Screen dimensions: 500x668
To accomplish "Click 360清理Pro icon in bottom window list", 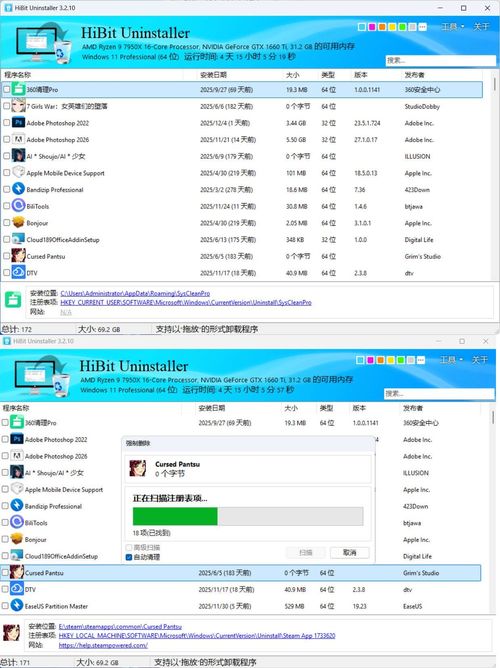I will pyautogui.click(x=17, y=423).
